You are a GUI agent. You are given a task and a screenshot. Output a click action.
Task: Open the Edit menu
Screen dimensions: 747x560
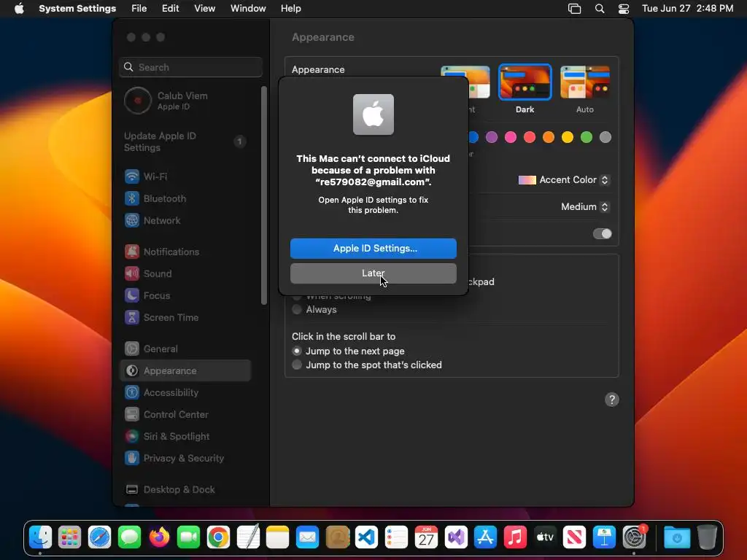tap(170, 9)
